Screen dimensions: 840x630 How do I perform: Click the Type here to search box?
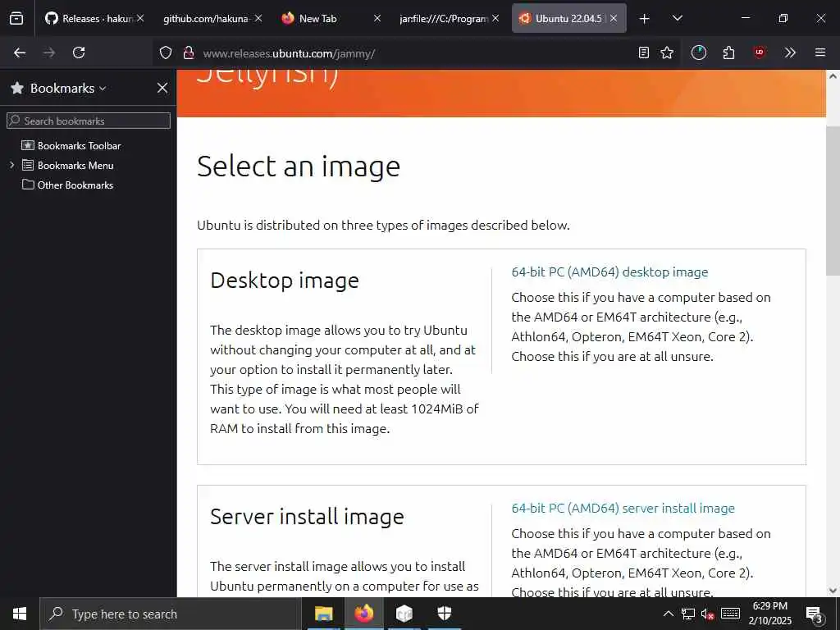pyautogui.click(x=171, y=614)
